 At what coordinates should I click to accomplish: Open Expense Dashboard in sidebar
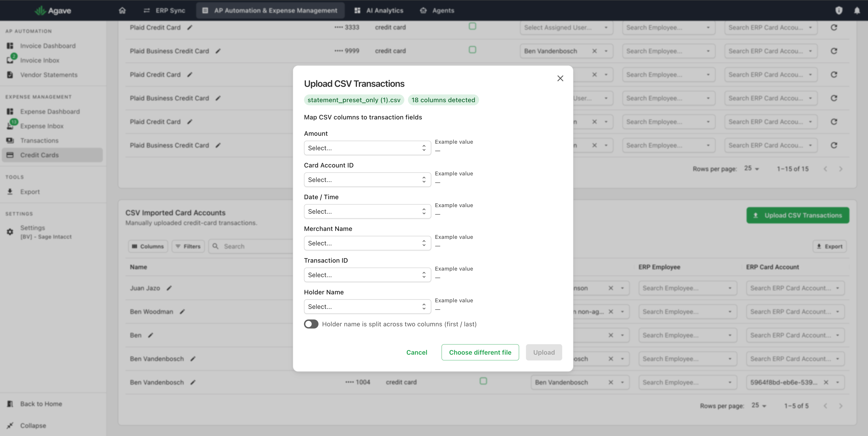[50, 112]
